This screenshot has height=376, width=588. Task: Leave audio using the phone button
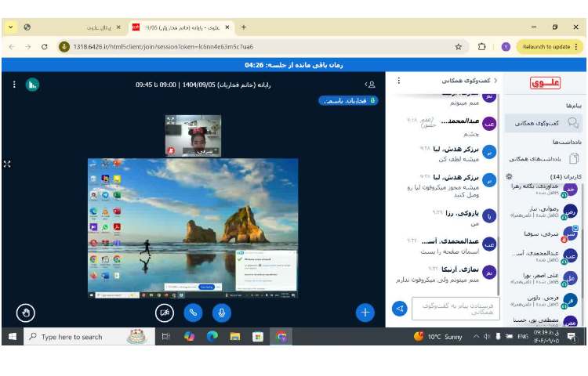(193, 313)
